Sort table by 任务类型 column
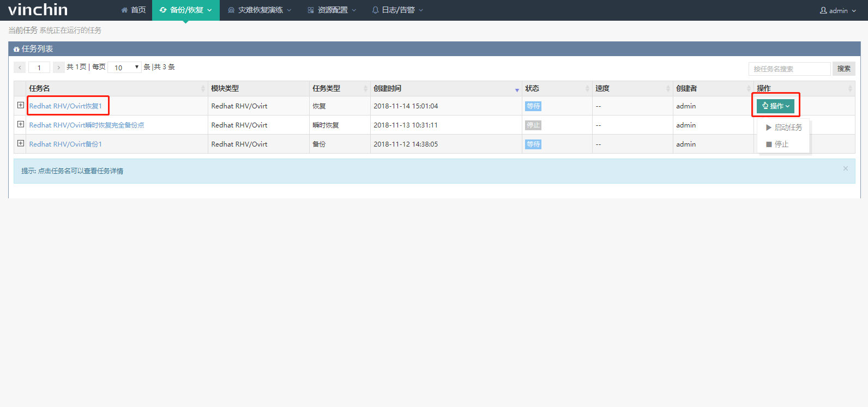Viewport: 868px width, 407px height. (x=340, y=88)
